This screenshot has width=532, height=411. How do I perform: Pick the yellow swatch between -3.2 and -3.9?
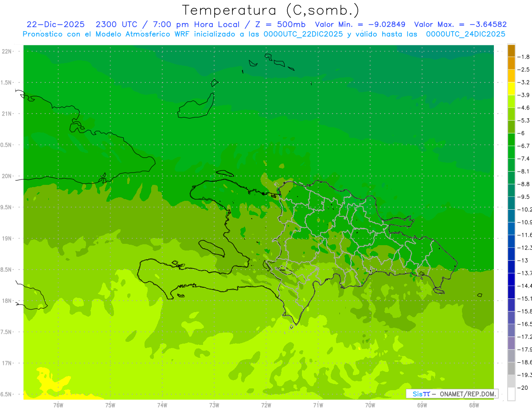(x=511, y=89)
